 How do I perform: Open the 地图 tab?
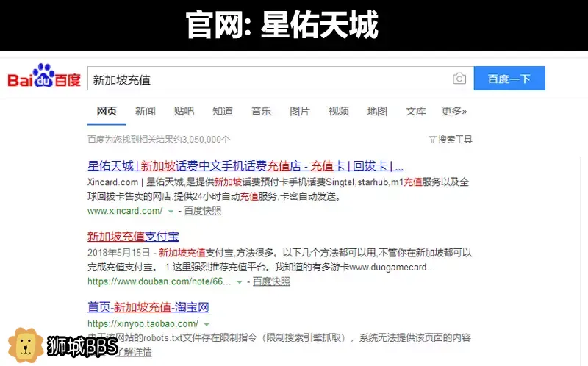click(x=377, y=111)
